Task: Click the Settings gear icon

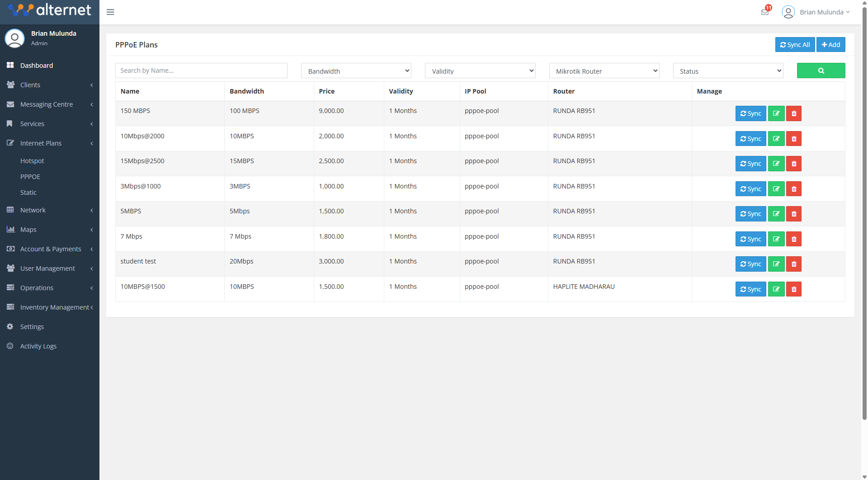Action: pos(10,326)
